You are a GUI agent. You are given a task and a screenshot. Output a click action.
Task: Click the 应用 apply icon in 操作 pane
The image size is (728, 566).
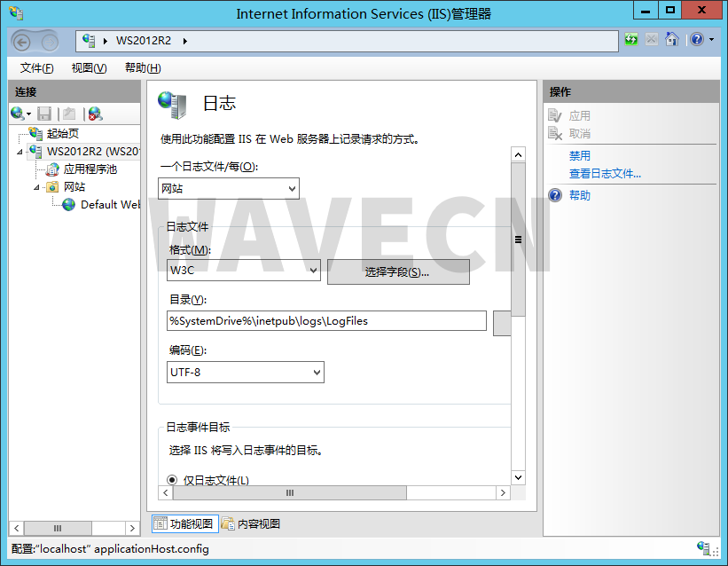[x=554, y=114]
